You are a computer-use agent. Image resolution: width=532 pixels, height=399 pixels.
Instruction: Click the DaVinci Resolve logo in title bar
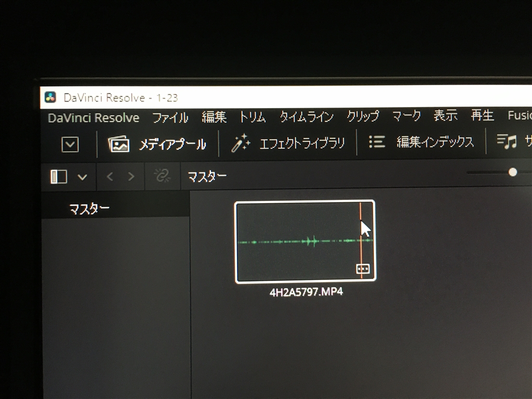tap(50, 97)
